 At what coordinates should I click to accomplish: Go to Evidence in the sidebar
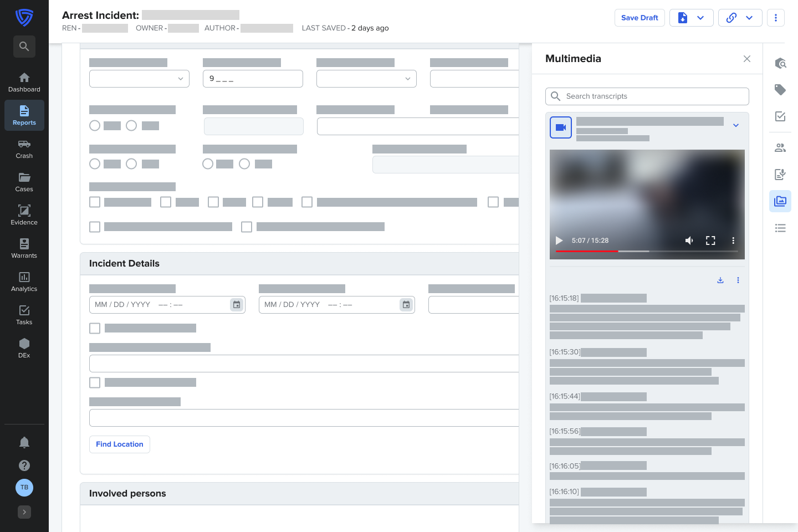click(x=24, y=215)
